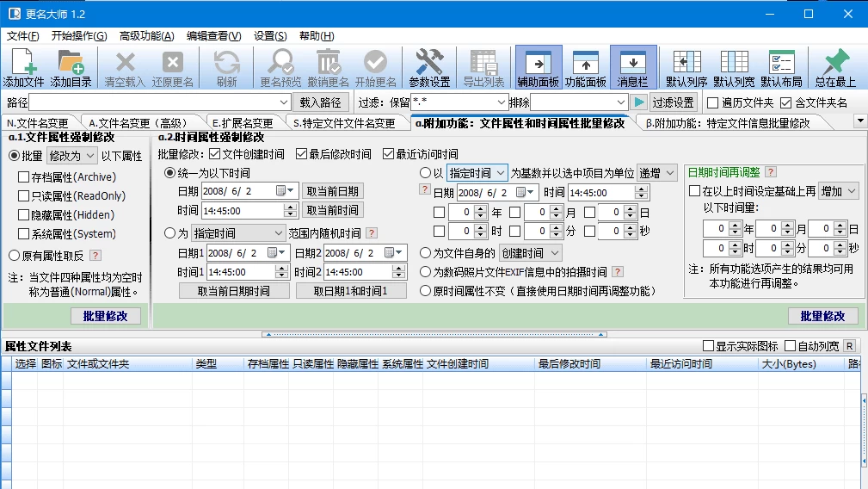Open the 高级功能(A) menu
Screen dimensions: 868x489
coord(146,36)
